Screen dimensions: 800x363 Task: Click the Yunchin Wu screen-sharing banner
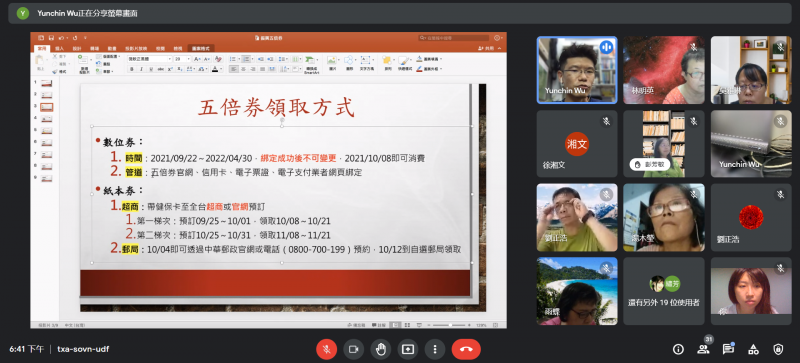click(399, 13)
